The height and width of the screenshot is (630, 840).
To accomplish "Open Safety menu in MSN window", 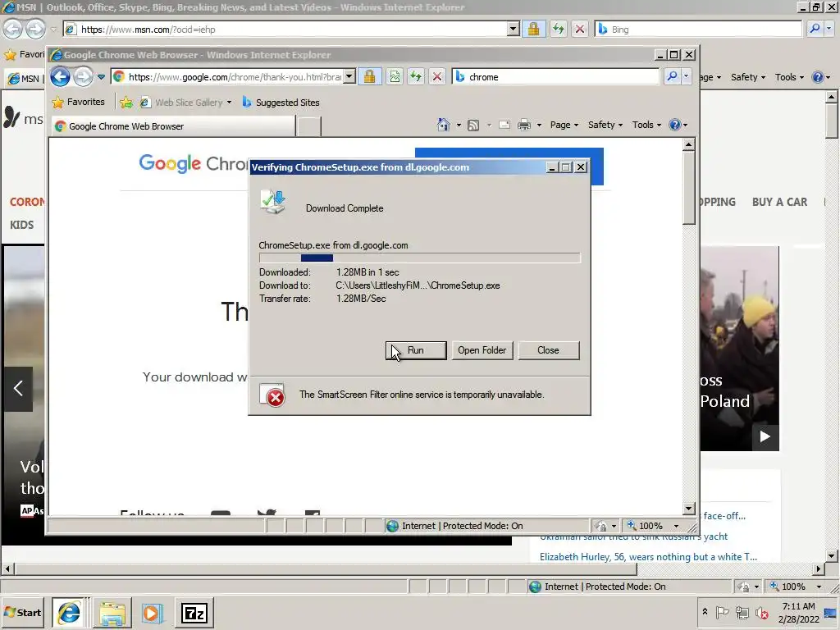I will point(748,77).
